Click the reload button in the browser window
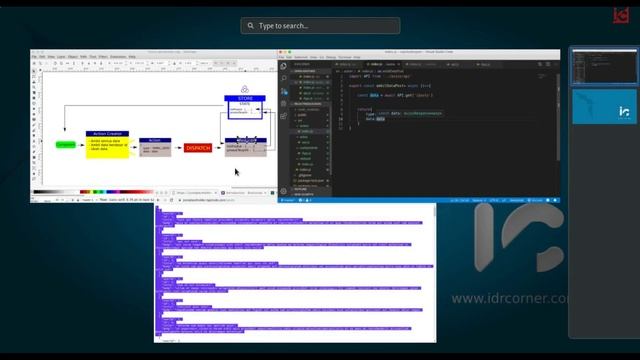Screen dimensions: 640x360 [171, 200]
